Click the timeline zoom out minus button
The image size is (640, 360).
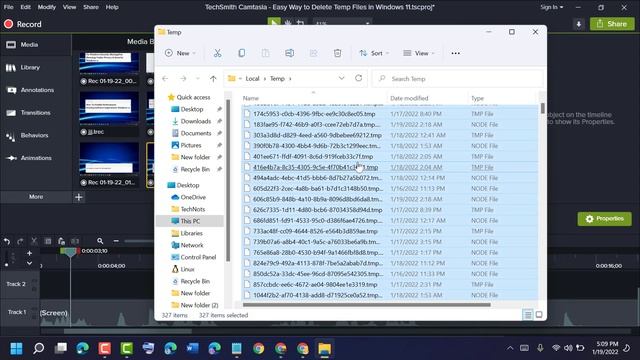tap(116, 241)
